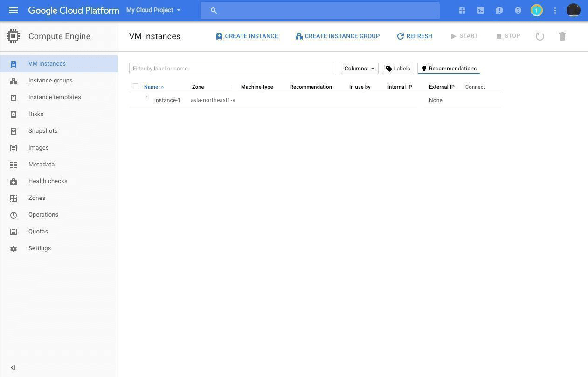Focus the top search bar

pos(320,10)
